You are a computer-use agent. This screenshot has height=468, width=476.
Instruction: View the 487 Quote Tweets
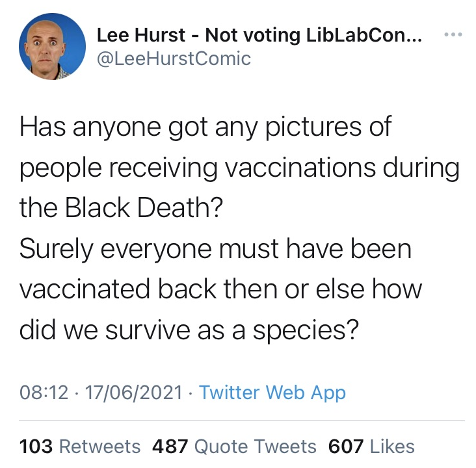[234, 446]
